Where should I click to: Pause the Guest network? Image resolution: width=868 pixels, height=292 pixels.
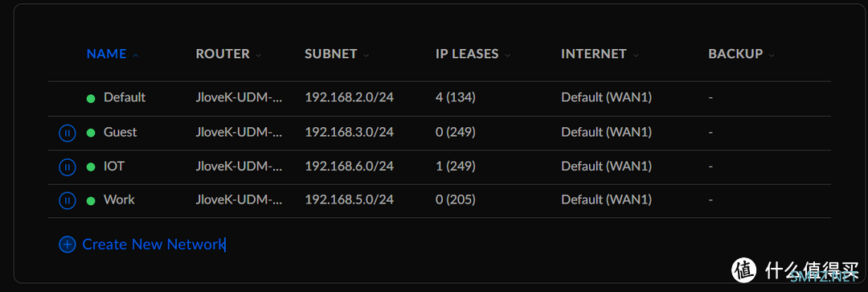pos(67,133)
